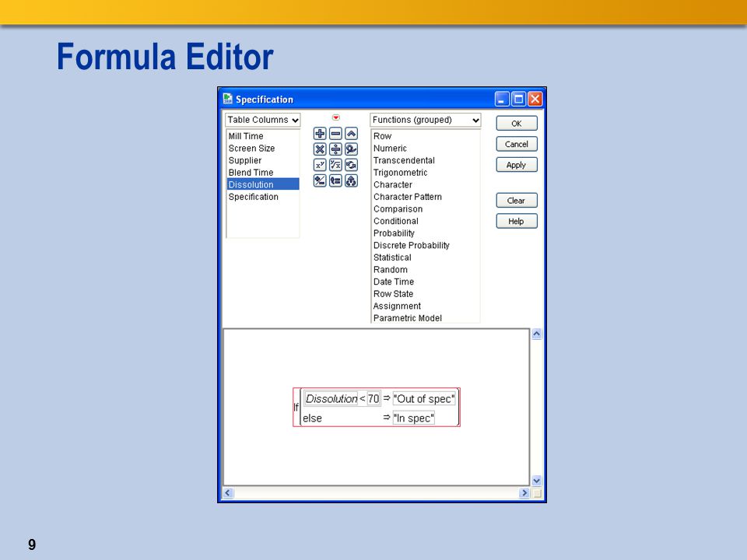Click the formula area scroll left arrow
Screen dimensions: 747x560
(228, 493)
